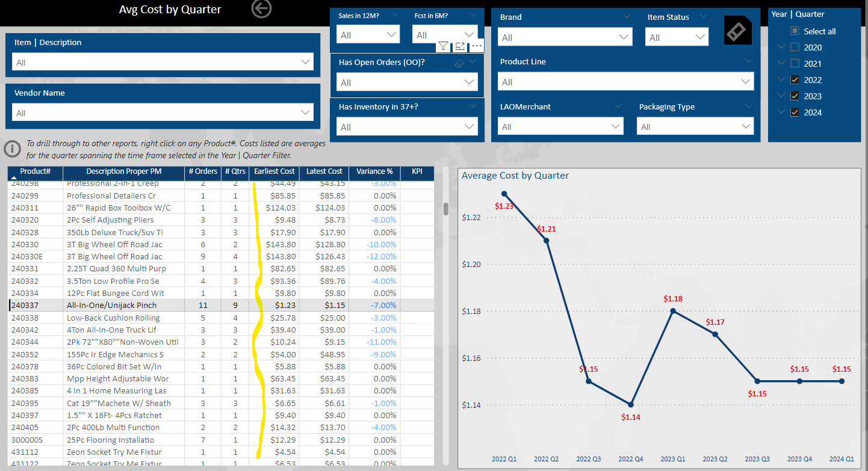Expand the 2022 year chevron
Viewport: 868px width, 471px height.
click(x=781, y=79)
